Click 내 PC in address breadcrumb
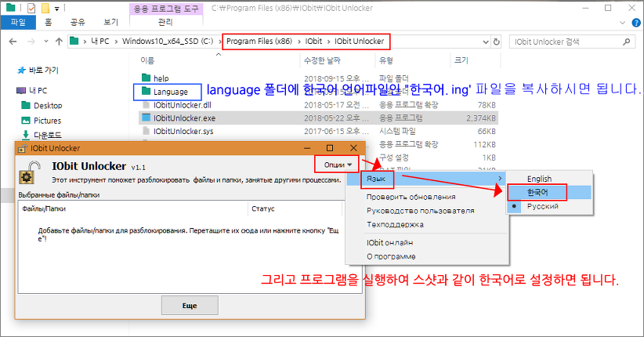 [x=99, y=42]
